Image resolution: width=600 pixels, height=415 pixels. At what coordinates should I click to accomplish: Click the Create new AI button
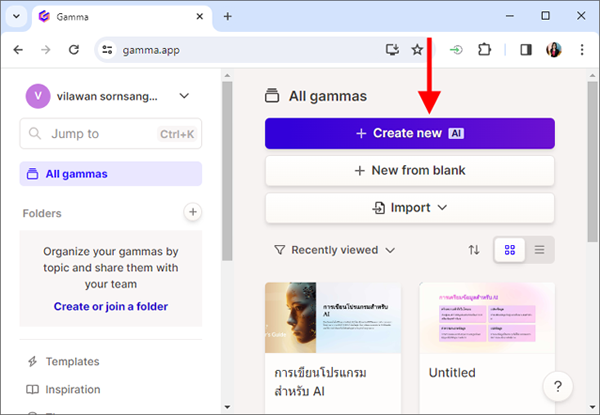click(x=410, y=133)
